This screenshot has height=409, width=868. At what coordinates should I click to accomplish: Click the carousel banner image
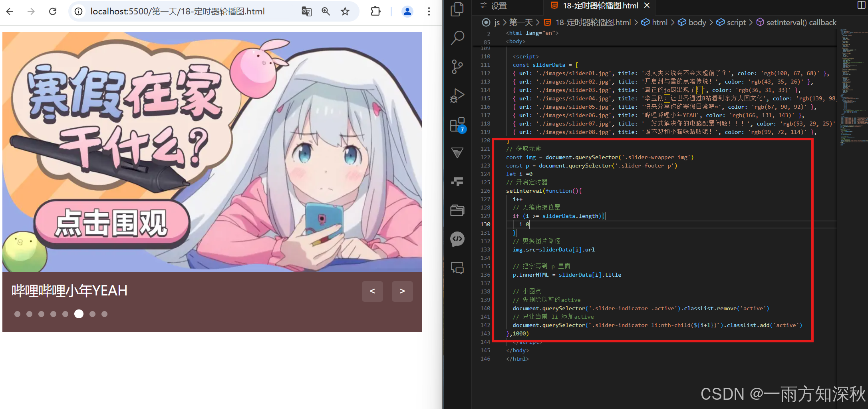click(x=212, y=152)
